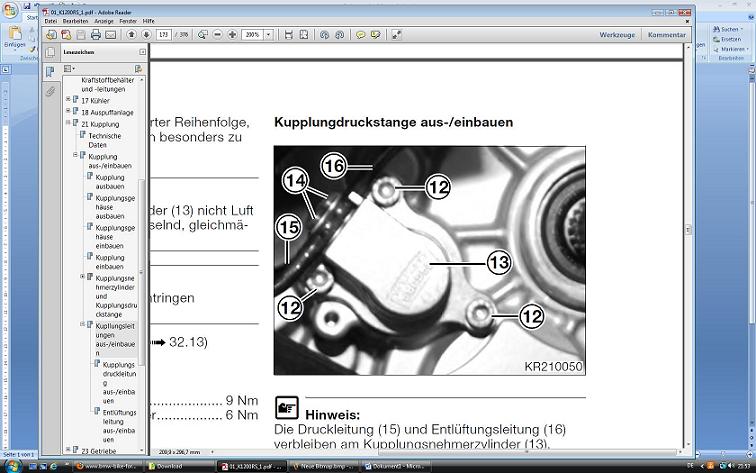Click Suchen in Word ribbon

pyautogui.click(x=729, y=29)
